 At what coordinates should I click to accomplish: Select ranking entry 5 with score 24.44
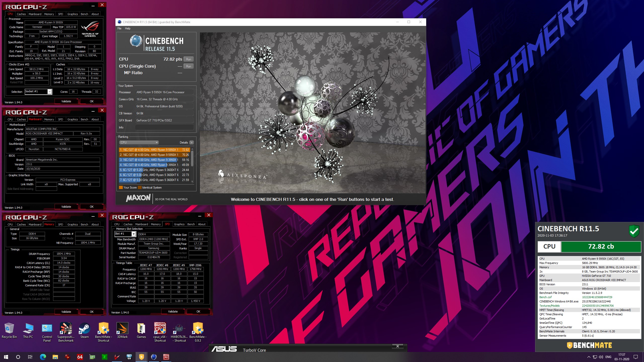(x=154, y=170)
